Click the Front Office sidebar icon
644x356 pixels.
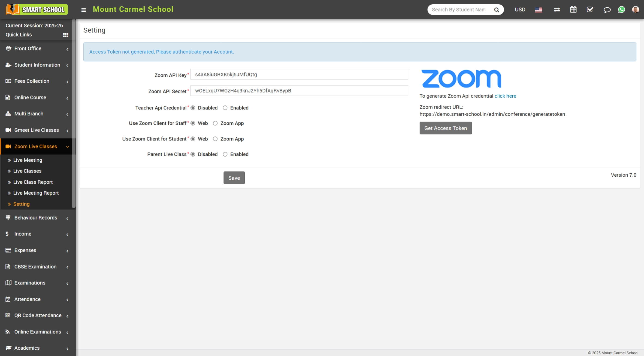8,48
